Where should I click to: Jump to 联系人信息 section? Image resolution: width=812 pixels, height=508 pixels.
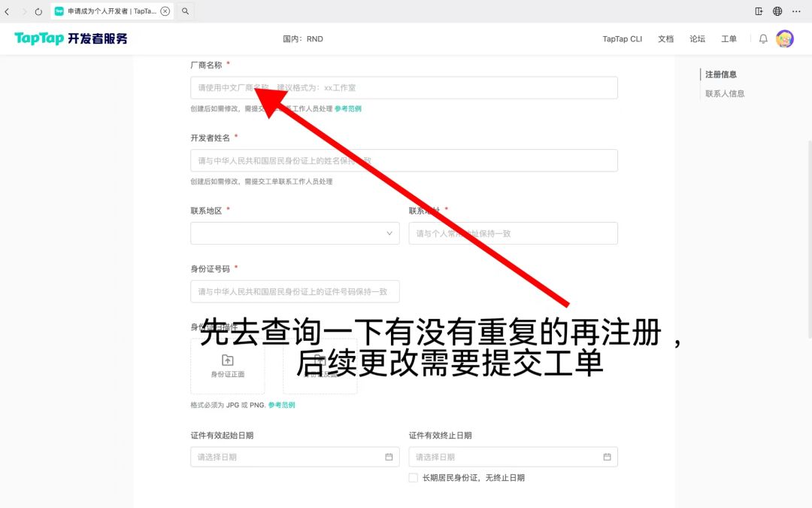pyautogui.click(x=725, y=94)
